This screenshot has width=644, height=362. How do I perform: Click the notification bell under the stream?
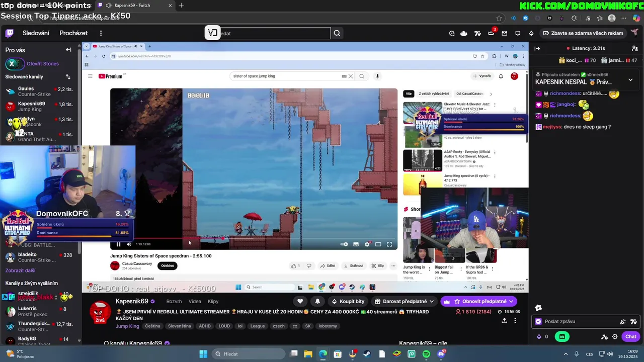click(x=317, y=301)
